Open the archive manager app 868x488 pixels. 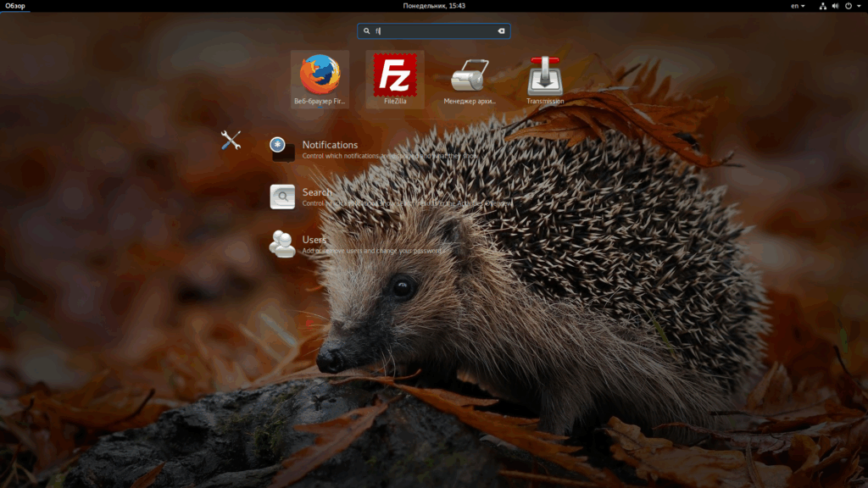470,79
